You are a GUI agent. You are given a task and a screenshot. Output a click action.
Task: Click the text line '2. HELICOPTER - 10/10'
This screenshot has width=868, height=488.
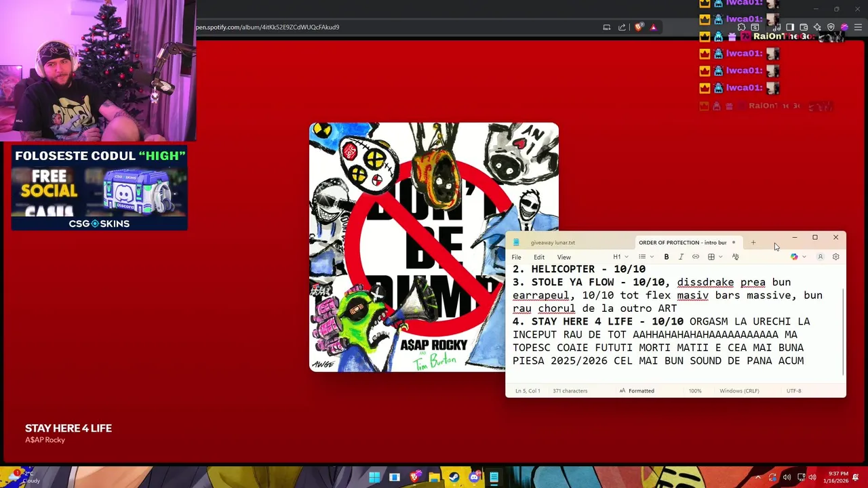pos(579,269)
